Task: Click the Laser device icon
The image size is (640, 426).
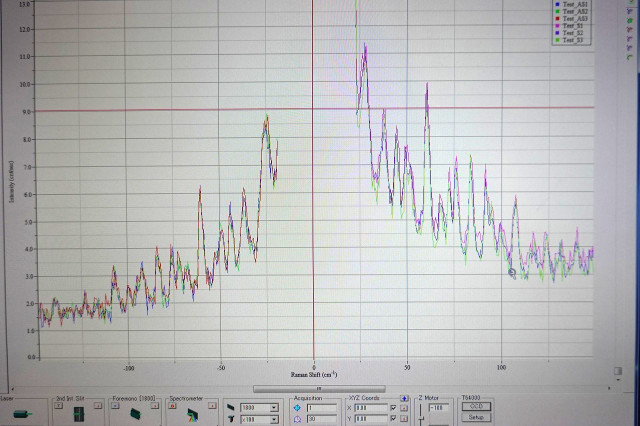Action: point(21,413)
